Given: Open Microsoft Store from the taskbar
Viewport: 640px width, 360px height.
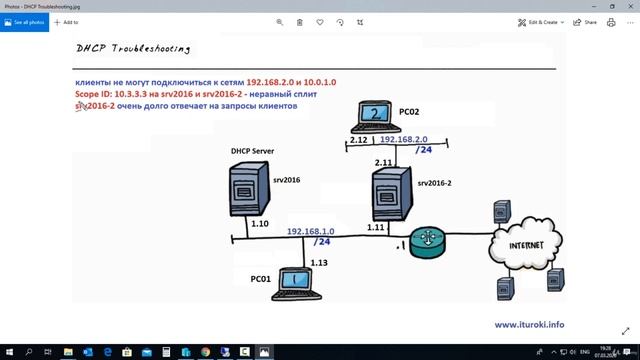Looking at the screenshot, I should pyautogui.click(x=127, y=352).
